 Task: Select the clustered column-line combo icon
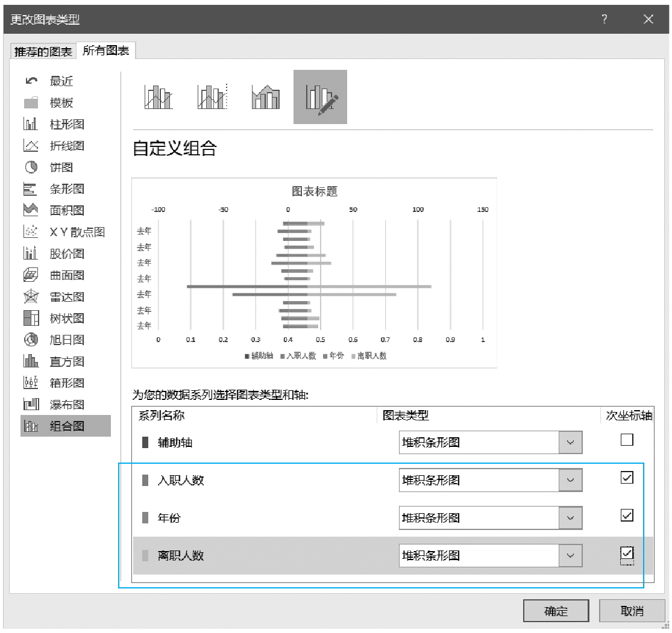pos(159,97)
